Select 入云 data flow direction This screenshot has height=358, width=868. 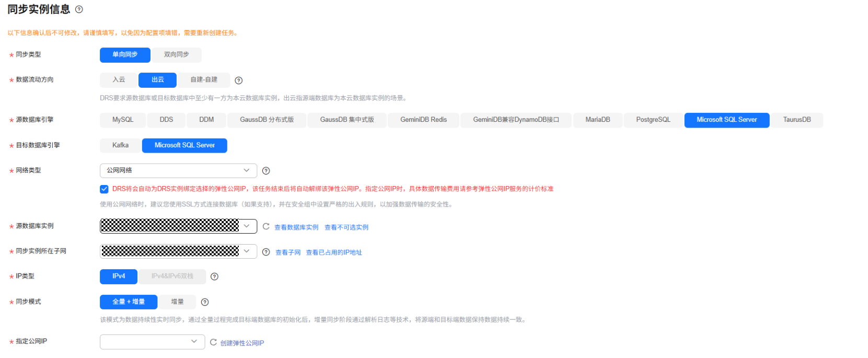tap(119, 80)
